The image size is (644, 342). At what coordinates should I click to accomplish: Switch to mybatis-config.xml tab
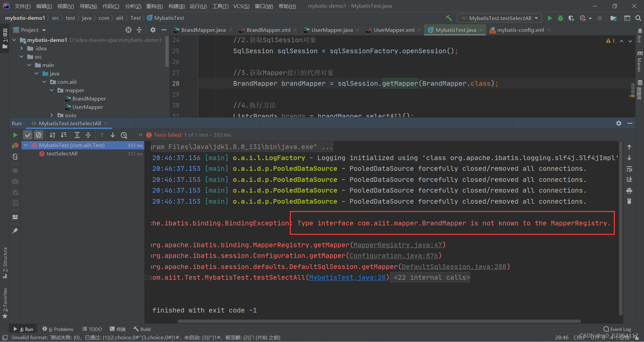520,30
